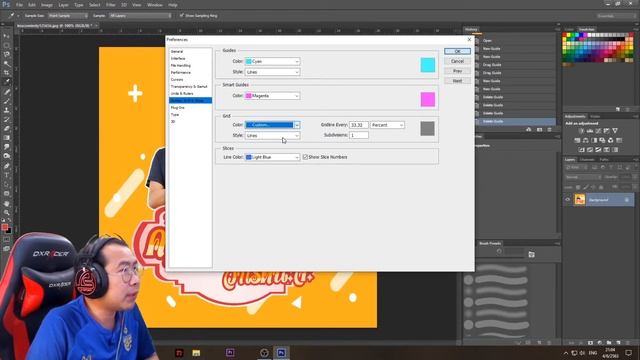Hide the Background layer visibility eye
Viewport: 640px width, 360px height.
point(568,200)
